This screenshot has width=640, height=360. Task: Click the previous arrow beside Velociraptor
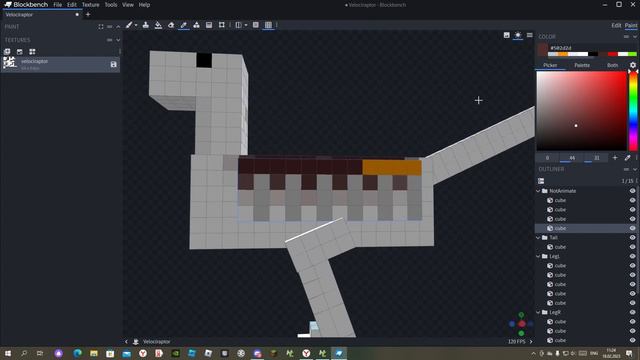click(x=126, y=342)
